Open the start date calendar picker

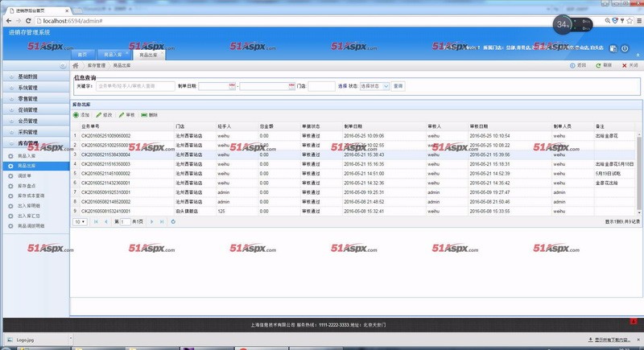tap(232, 86)
